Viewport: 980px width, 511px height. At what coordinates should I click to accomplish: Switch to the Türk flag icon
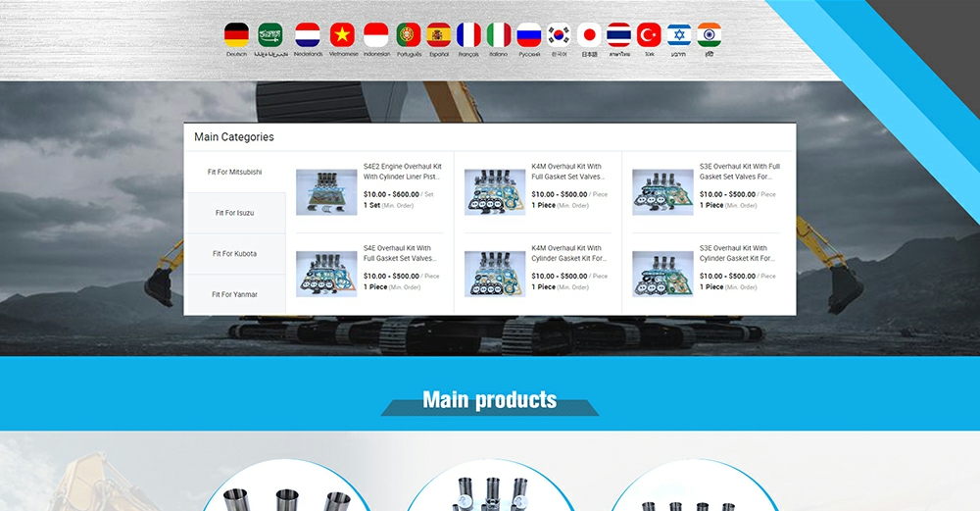[649, 35]
